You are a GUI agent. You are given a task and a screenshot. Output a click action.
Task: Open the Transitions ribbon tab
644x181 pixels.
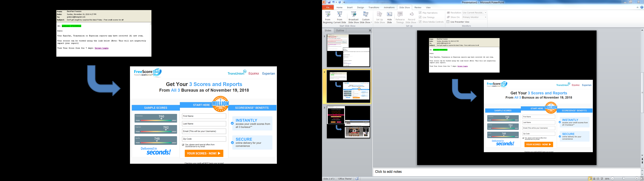click(x=374, y=8)
